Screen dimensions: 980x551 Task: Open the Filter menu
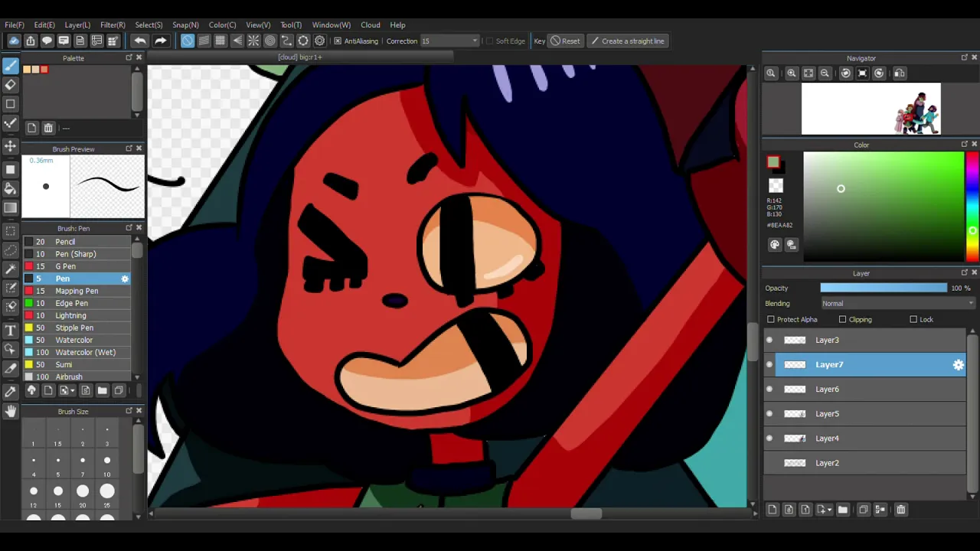[x=113, y=24]
